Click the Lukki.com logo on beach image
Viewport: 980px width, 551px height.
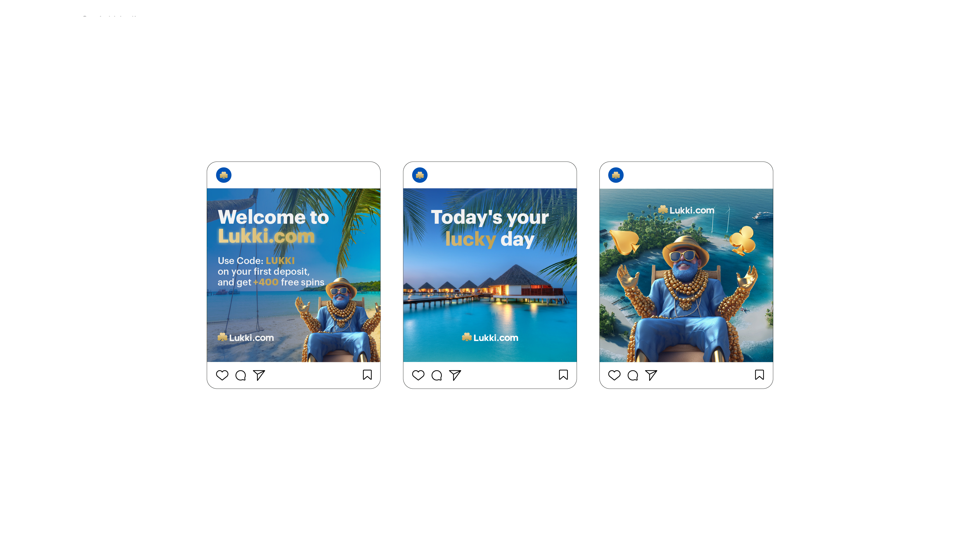point(246,337)
